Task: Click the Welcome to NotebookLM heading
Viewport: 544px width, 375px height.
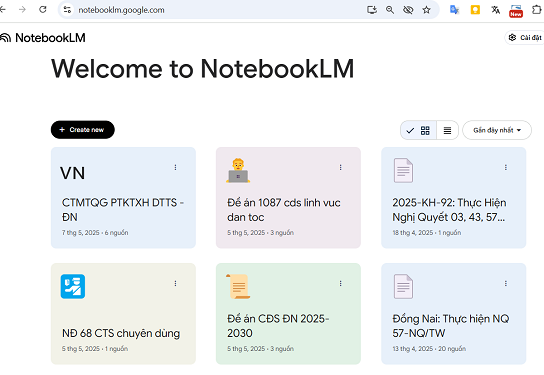Action: click(x=203, y=69)
